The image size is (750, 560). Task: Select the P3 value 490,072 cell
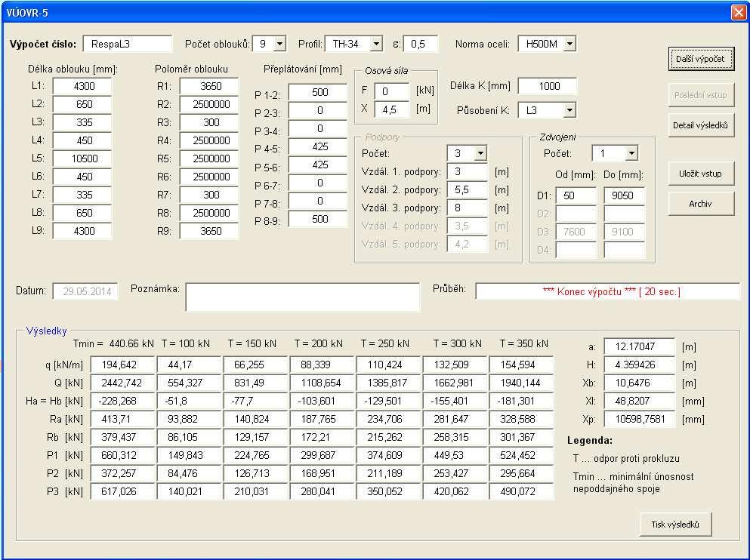521,491
